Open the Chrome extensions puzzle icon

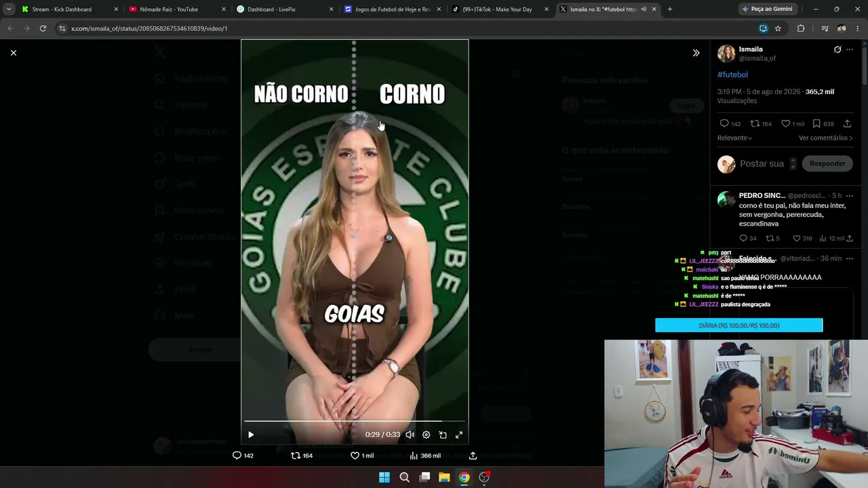[801, 28]
